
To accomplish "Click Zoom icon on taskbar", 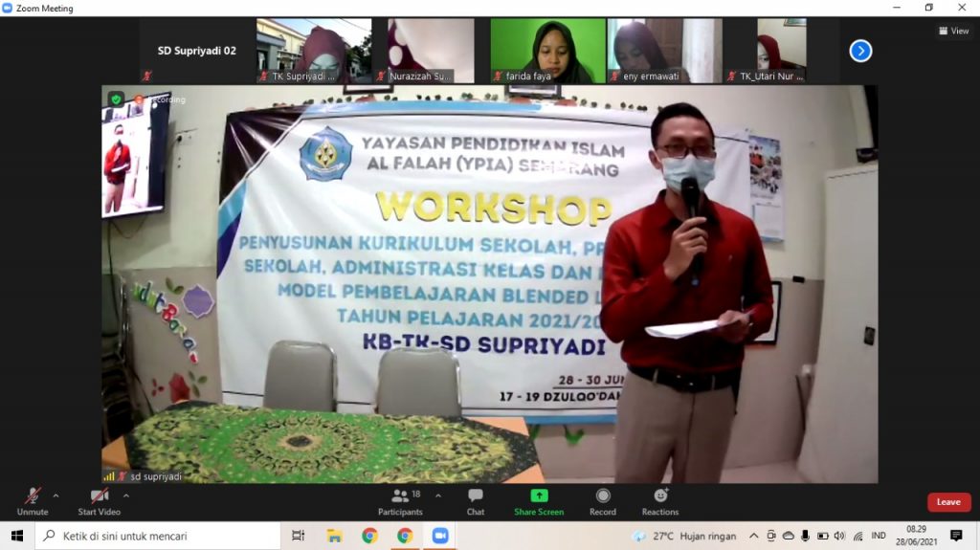I will 440,536.
